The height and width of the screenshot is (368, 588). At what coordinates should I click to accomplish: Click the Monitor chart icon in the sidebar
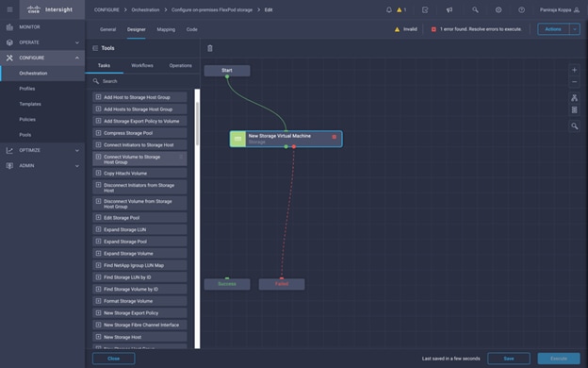(x=9, y=27)
